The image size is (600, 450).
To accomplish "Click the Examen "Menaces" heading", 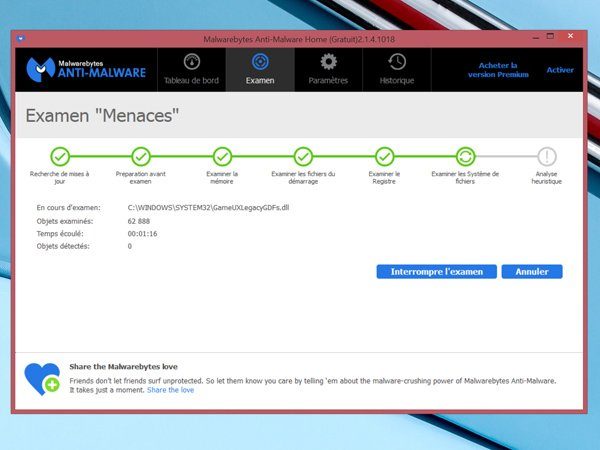I will click(x=102, y=116).
